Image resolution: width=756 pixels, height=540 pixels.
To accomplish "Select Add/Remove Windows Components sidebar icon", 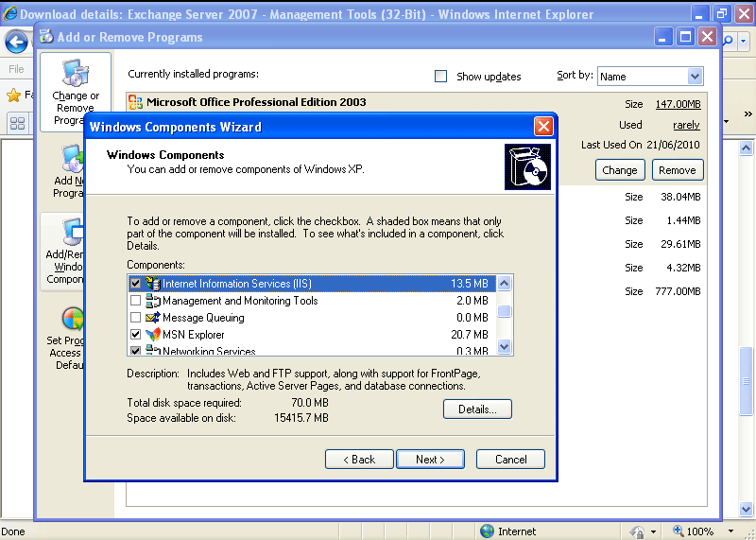I will point(74,232).
